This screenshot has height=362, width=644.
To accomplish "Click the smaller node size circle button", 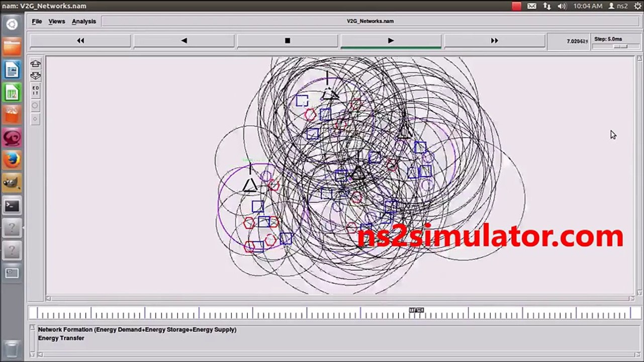I will (35, 119).
